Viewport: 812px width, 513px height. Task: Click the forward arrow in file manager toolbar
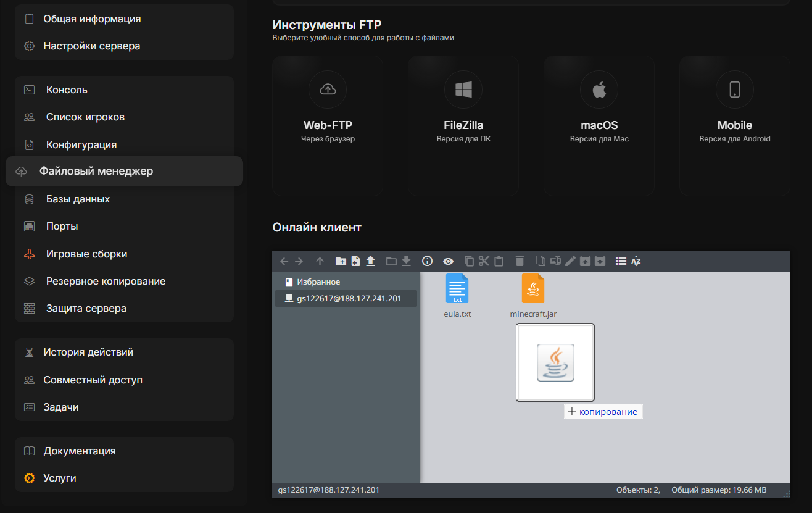(299, 261)
